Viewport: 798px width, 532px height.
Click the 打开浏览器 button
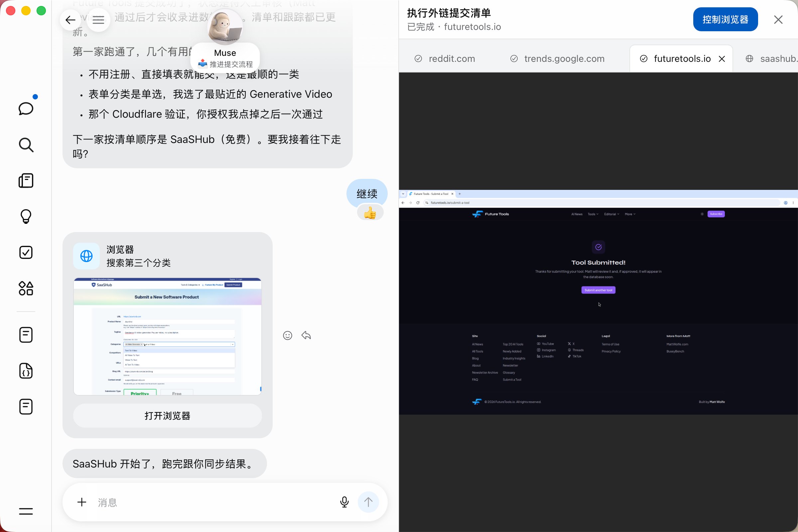pos(167,416)
